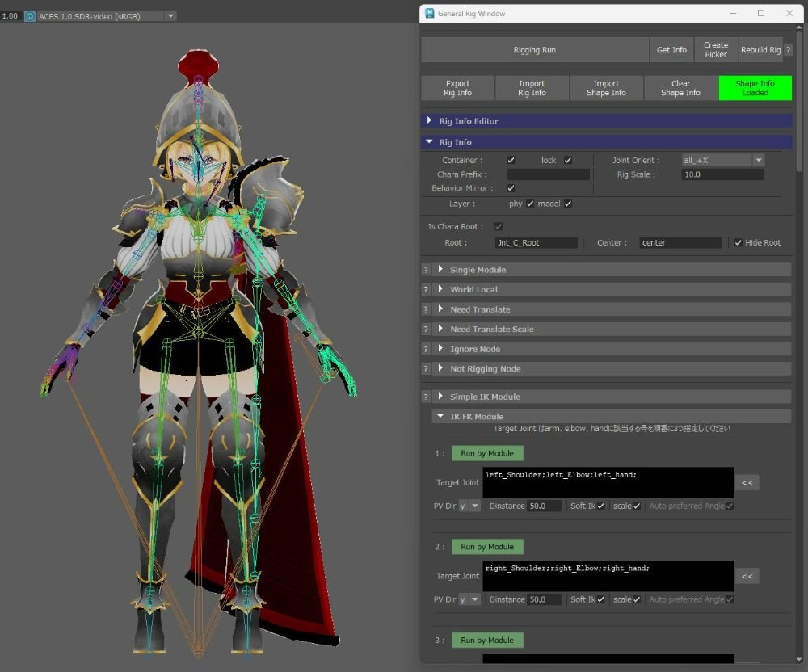Click the help icon beside Single Module
Screen dimensions: 808x672
[x=426, y=270]
